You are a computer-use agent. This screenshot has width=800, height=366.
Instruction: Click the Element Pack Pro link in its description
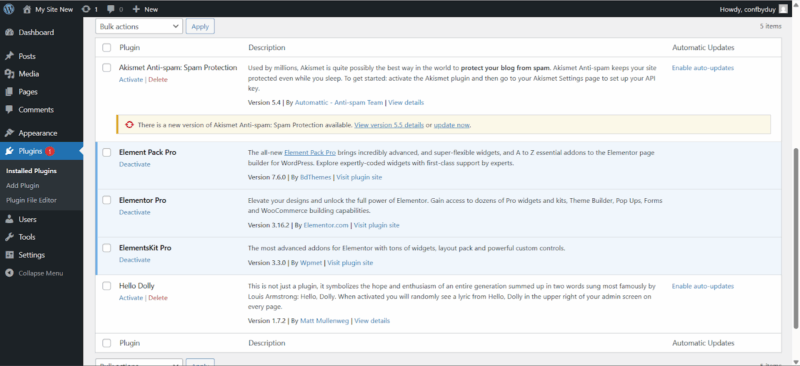click(x=310, y=153)
